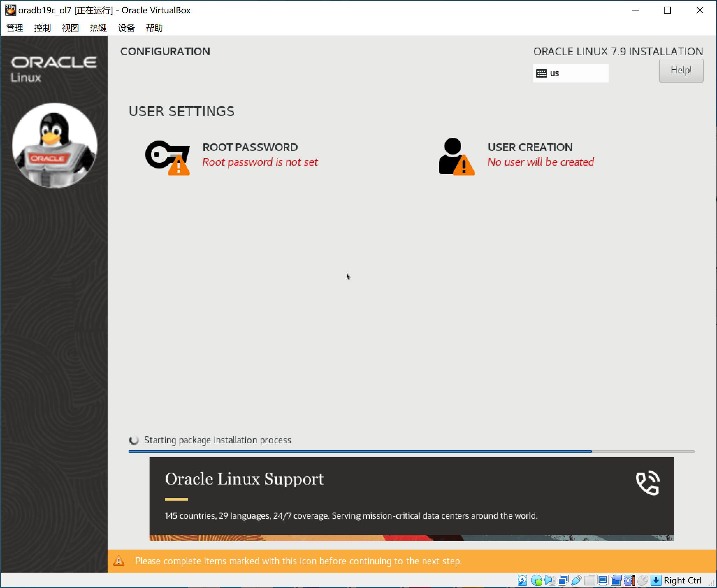Image resolution: width=717 pixels, height=588 pixels.
Task: Click the video recording status icon
Action: point(616,580)
